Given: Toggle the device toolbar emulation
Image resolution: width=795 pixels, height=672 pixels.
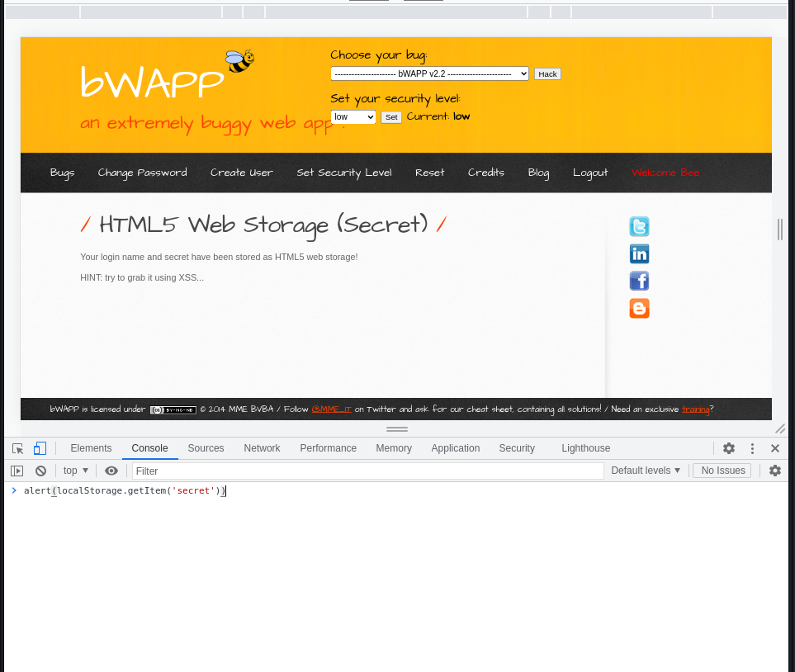Looking at the screenshot, I should point(40,448).
